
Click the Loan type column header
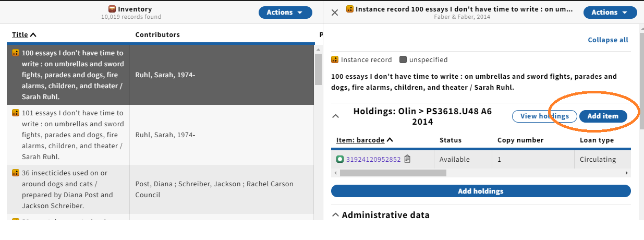[x=597, y=140]
